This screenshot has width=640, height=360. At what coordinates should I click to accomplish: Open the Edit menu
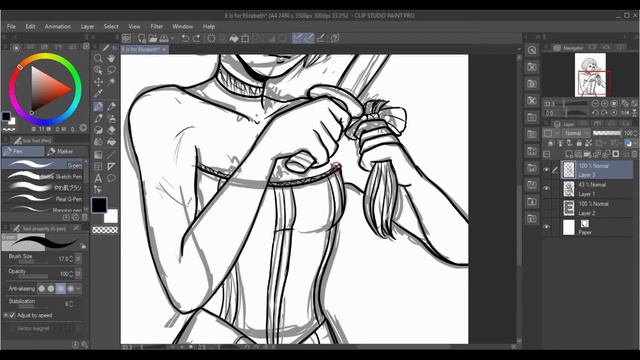[31, 27]
